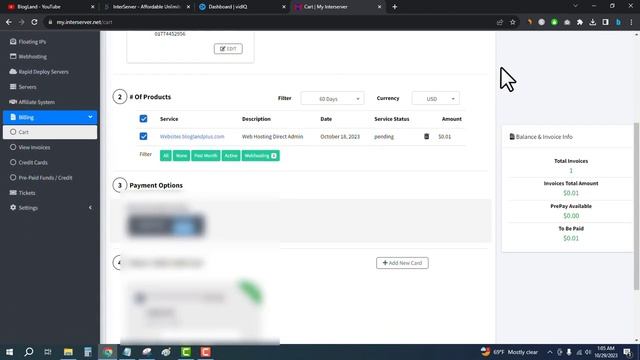Reload the page
Image resolution: width=640 pixels, height=360 pixels.
[x=35, y=22]
